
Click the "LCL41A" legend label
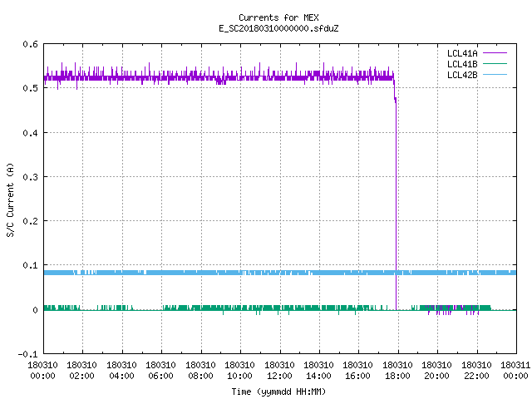click(x=462, y=53)
